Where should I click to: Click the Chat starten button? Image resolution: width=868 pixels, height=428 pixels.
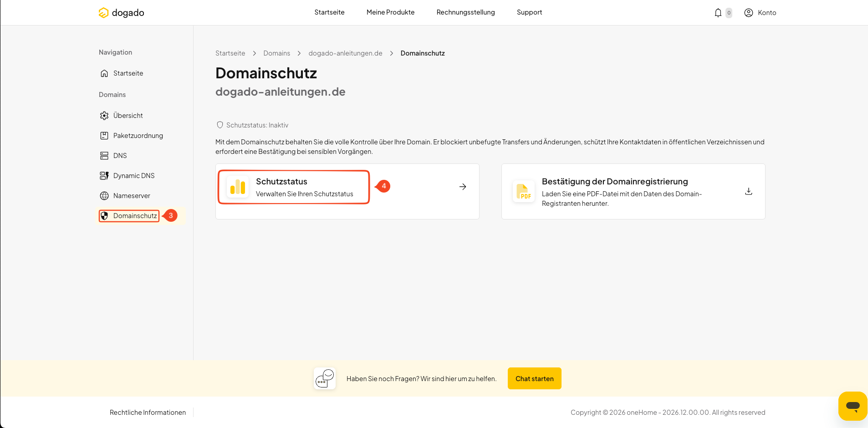[535, 378]
